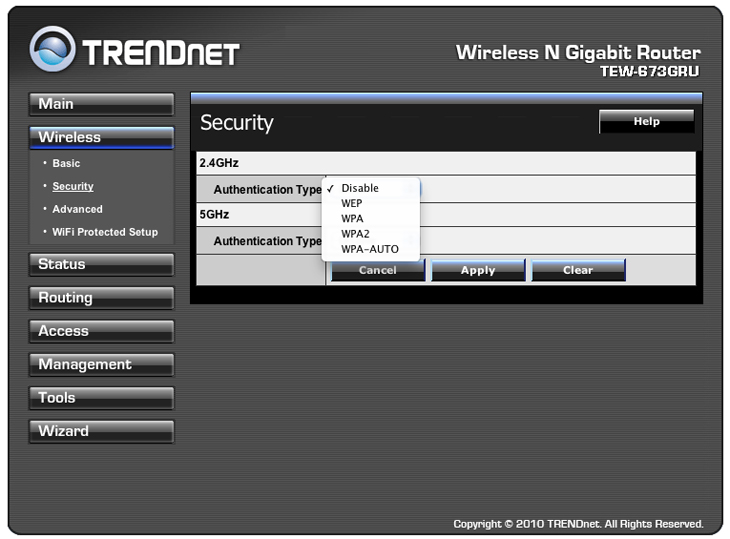The image size is (730, 539).
Task: Pick WPA-AUTO authentication type
Action: tap(369, 248)
